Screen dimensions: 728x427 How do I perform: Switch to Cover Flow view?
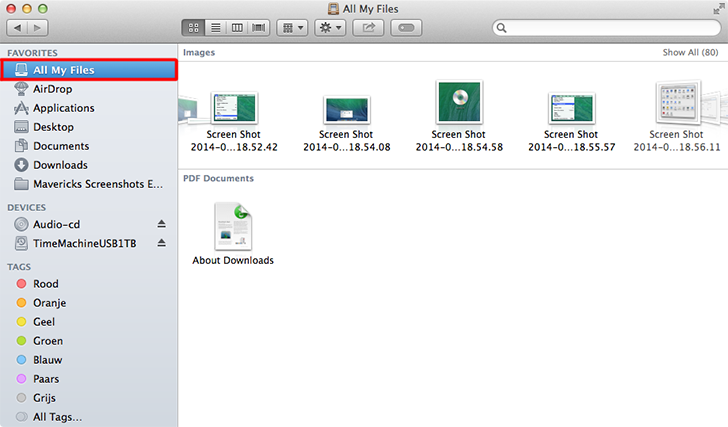coord(259,28)
